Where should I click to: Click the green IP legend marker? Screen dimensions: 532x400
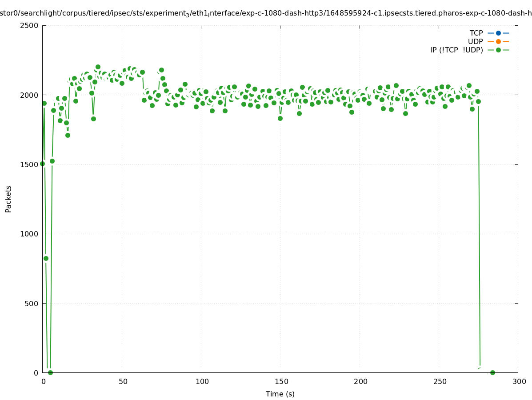498,50
